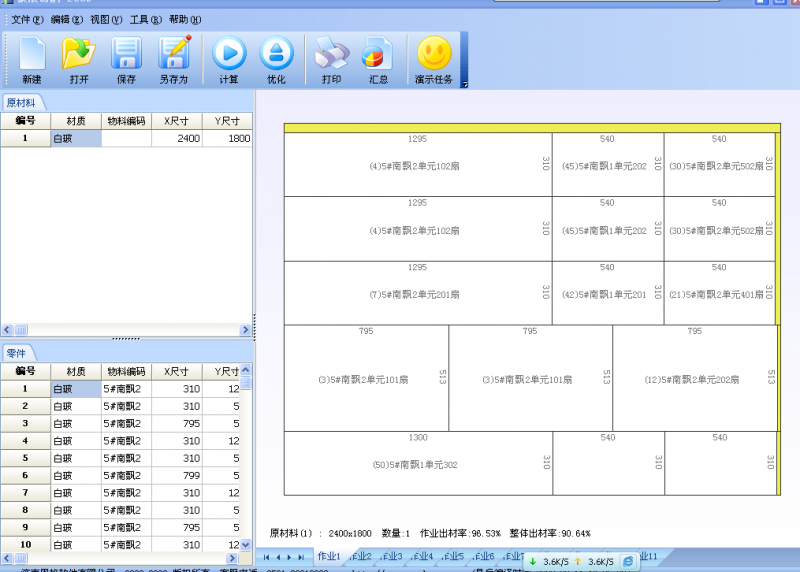
Task: Click the 优化 (Optimize) toolbar icon
Action: (x=276, y=59)
